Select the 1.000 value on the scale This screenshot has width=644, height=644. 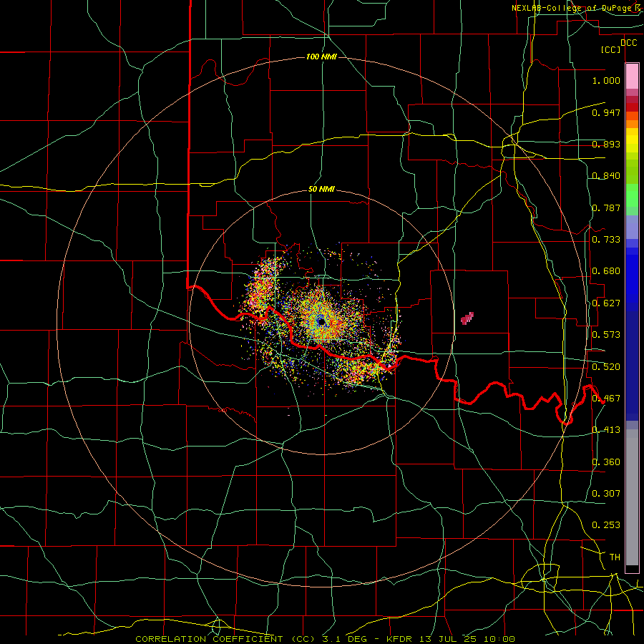606,80
